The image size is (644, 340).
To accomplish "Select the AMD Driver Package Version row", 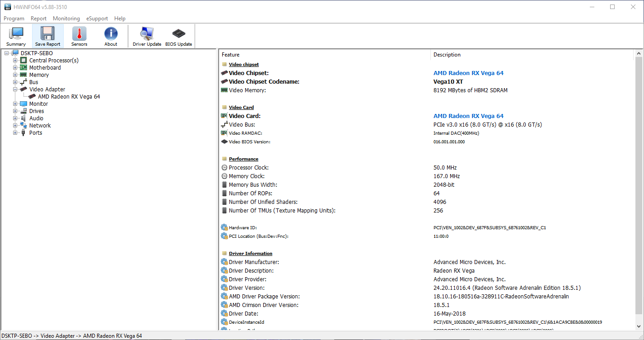I will click(x=427, y=297).
